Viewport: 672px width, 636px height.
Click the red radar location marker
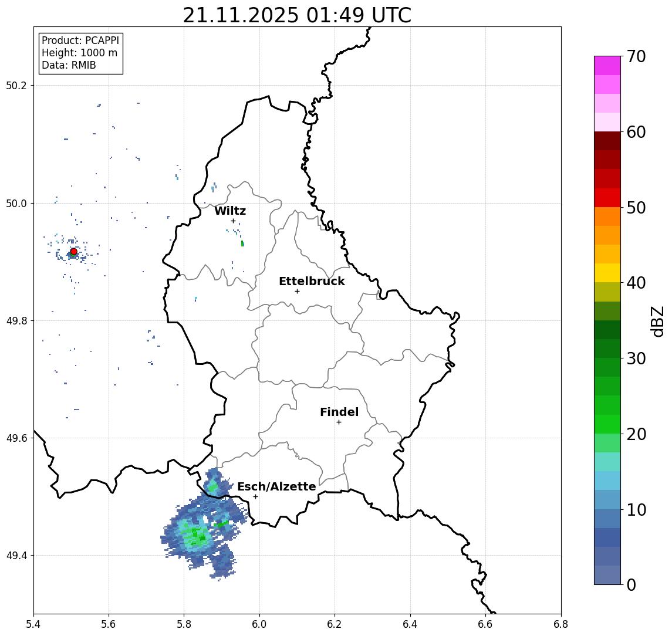pos(74,252)
